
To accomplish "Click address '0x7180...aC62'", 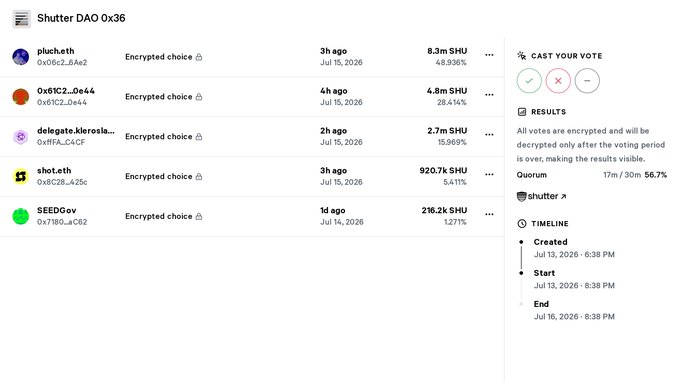I will point(62,222).
